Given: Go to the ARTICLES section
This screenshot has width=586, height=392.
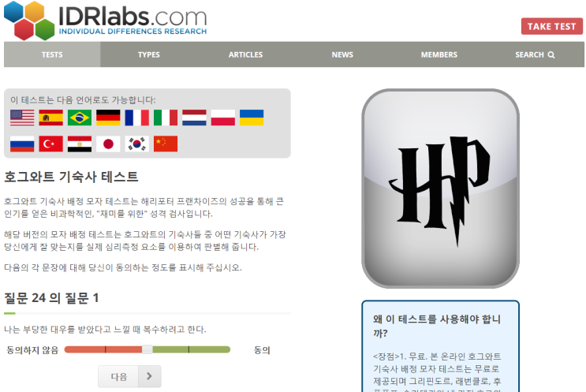Looking at the screenshot, I should pos(245,54).
